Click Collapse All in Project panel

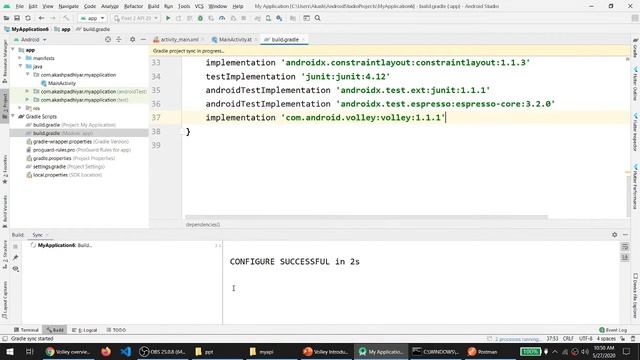119,40
